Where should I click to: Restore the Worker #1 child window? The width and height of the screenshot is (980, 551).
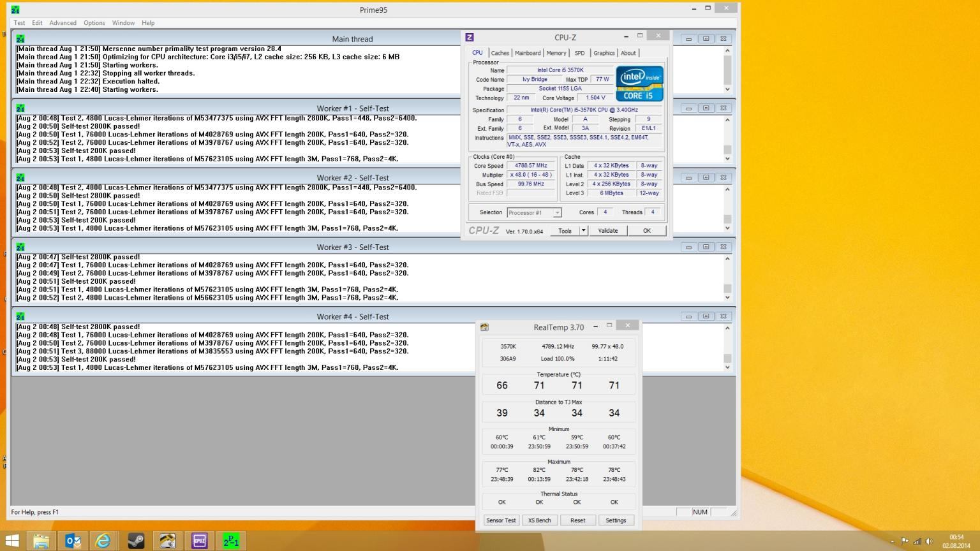point(706,108)
